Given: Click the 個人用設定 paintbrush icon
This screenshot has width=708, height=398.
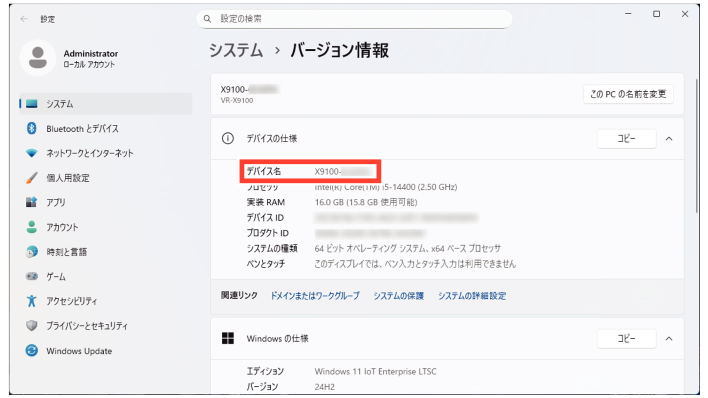Looking at the screenshot, I should [x=32, y=178].
